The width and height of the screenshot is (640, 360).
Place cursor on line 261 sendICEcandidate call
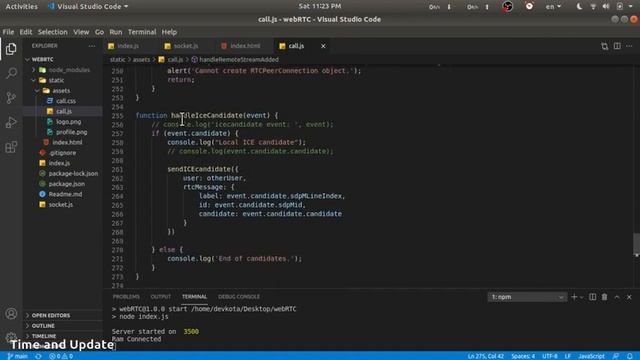[x=203, y=169]
